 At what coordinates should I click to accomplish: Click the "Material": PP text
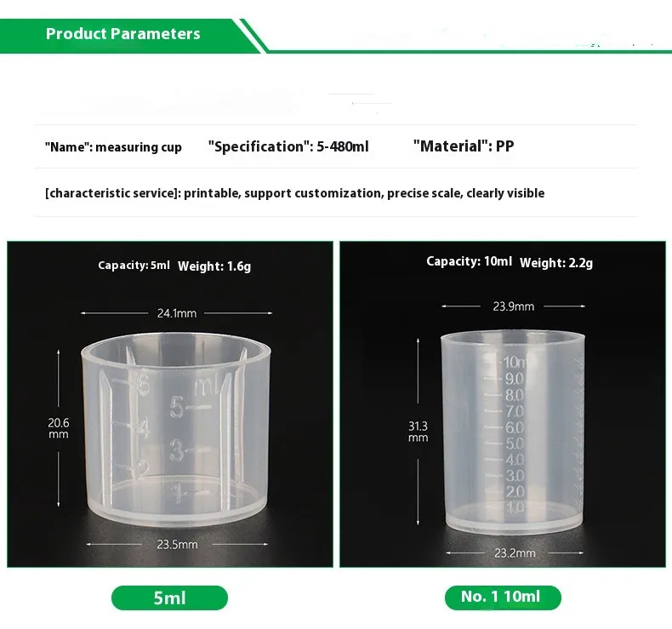pyautogui.click(x=464, y=146)
